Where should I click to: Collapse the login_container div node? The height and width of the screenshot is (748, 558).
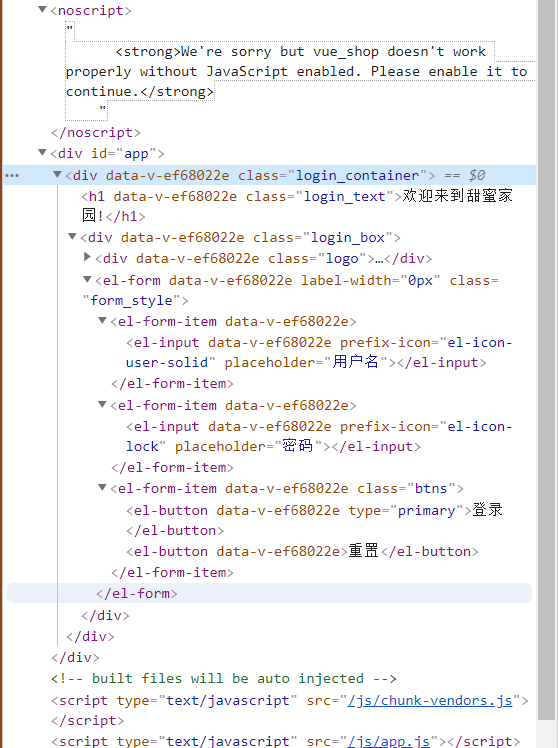tap(57, 175)
